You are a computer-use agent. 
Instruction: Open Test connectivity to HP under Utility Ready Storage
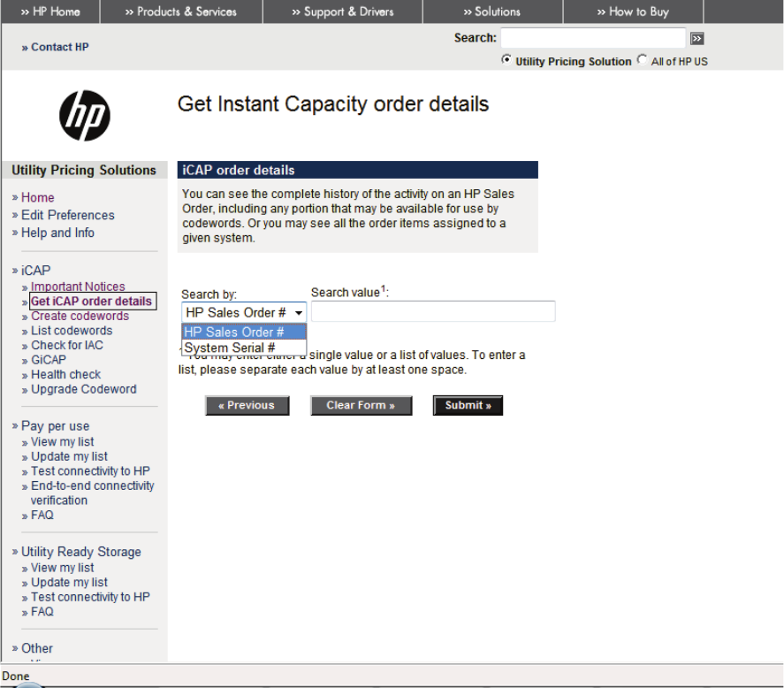pos(90,597)
